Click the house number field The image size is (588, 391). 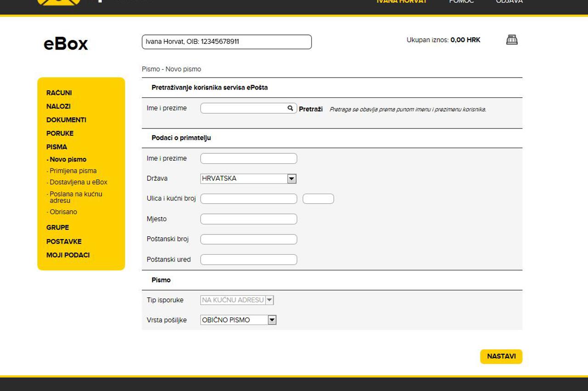point(318,199)
